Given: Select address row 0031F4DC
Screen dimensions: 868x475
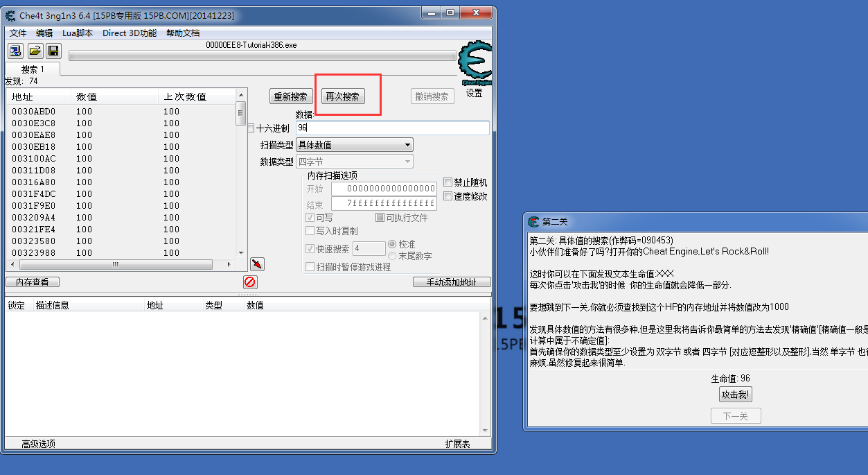Looking at the screenshot, I should [121, 194].
